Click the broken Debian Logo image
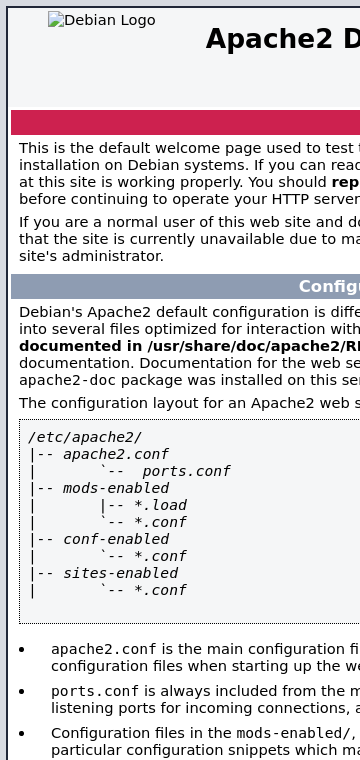The height and width of the screenshot is (760, 360). 101,20
